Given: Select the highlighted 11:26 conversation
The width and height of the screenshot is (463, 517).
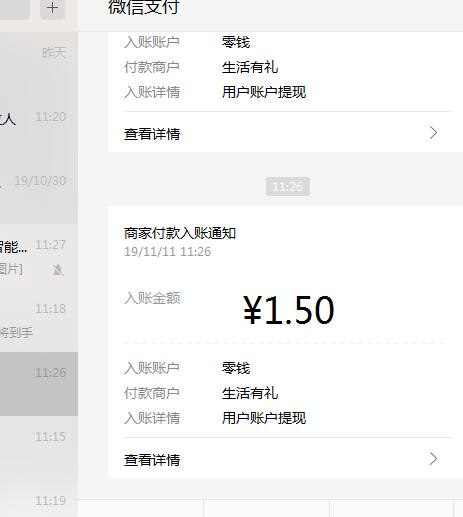Looking at the screenshot, I should (x=39, y=384).
